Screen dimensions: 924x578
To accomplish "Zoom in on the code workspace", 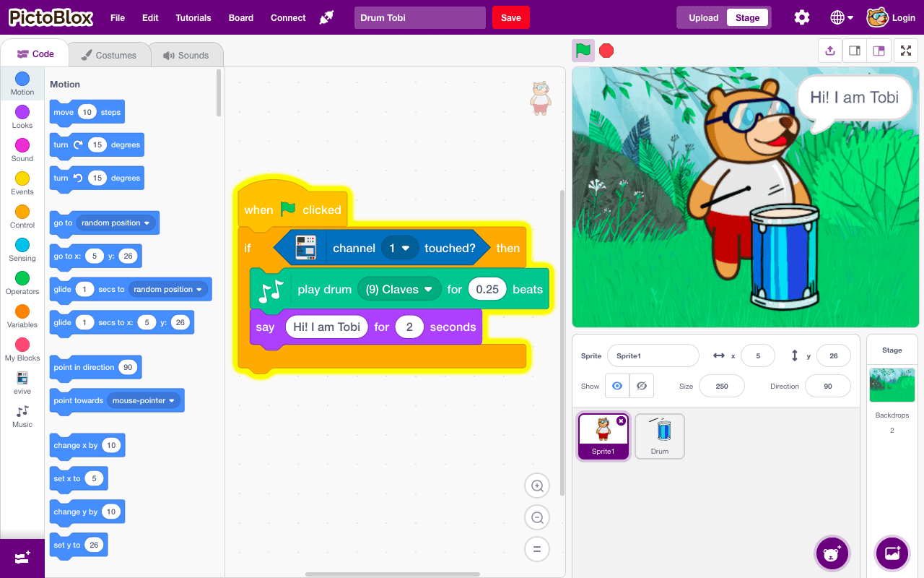I will (537, 486).
